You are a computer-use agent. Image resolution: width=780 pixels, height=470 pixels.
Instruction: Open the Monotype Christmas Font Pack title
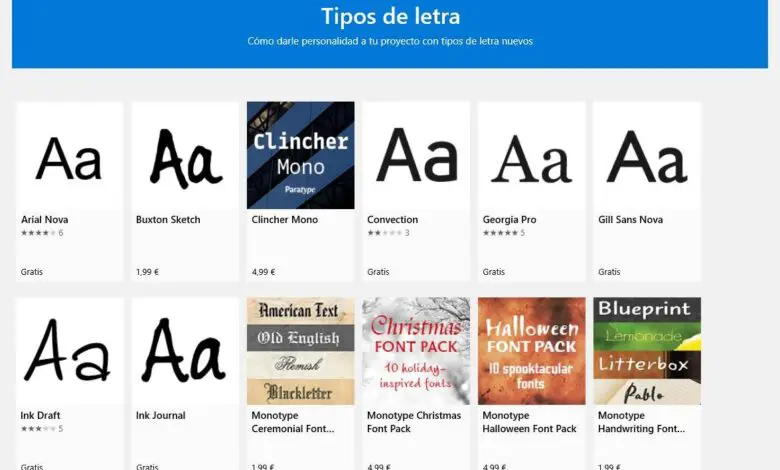point(414,422)
